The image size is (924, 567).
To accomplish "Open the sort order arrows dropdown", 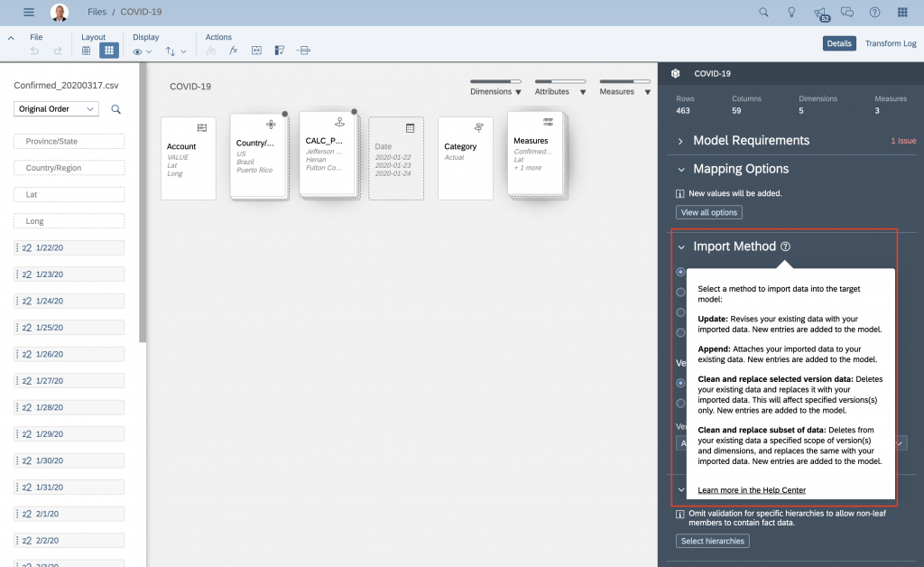I will tap(176, 51).
